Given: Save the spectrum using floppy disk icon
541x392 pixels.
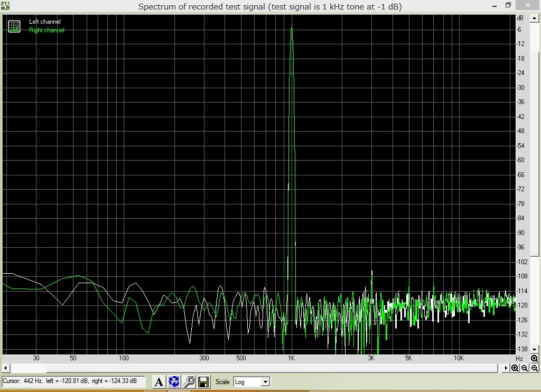Looking at the screenshot, I should (x=203, y=381).
